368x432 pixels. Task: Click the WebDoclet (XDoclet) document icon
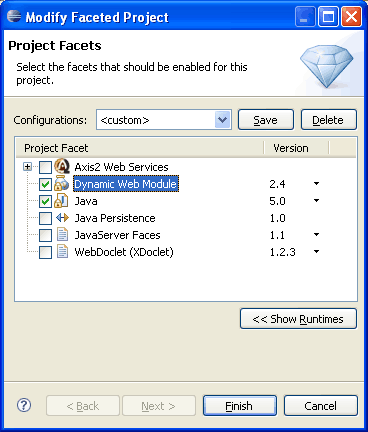point(62,252)
